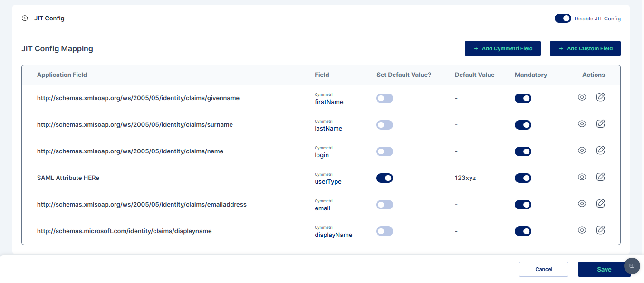644x283 pixels.
Task: Enable default value for lastName
Action: (x=384, y=125)
